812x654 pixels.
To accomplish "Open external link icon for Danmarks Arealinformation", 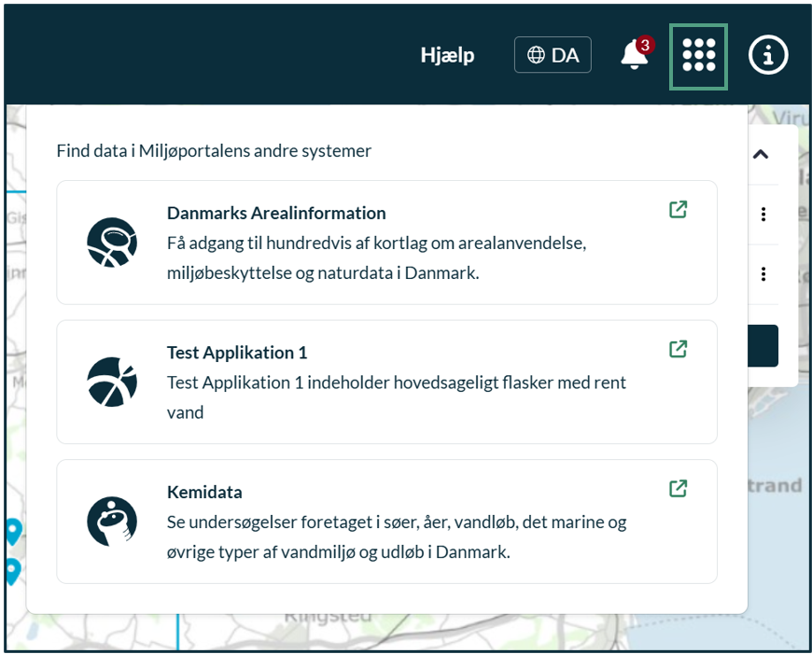I will [678, 210].
